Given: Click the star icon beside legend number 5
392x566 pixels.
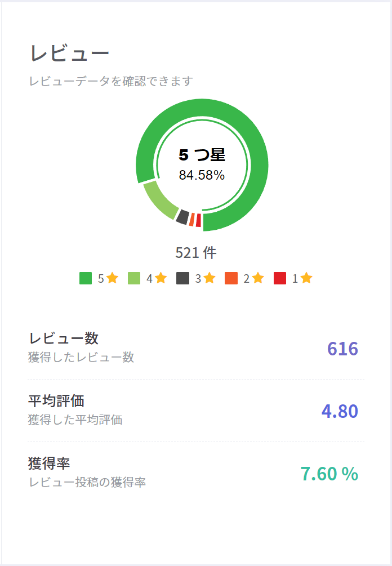Looking at the screenshot, I should [x=112, y=278].
